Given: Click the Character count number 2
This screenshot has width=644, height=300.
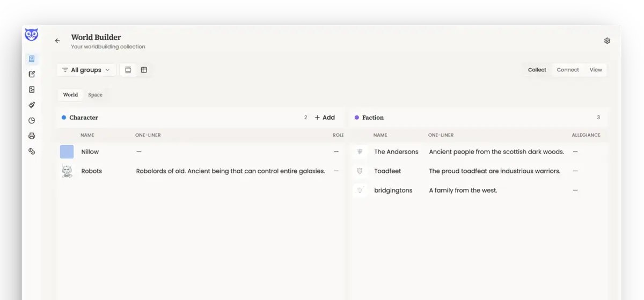Looking at the screenshot, I should click(305, 118).
